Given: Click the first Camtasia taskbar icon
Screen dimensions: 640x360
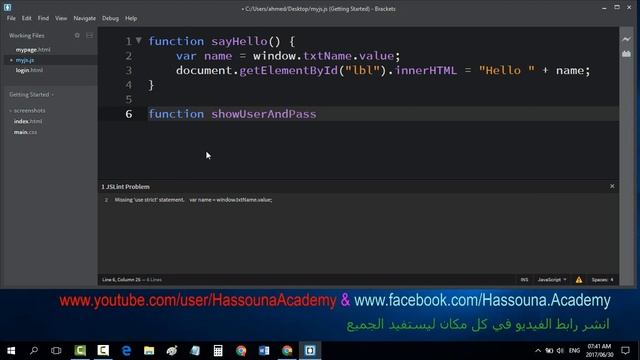Looking at the screenshot, I should 80,351.
